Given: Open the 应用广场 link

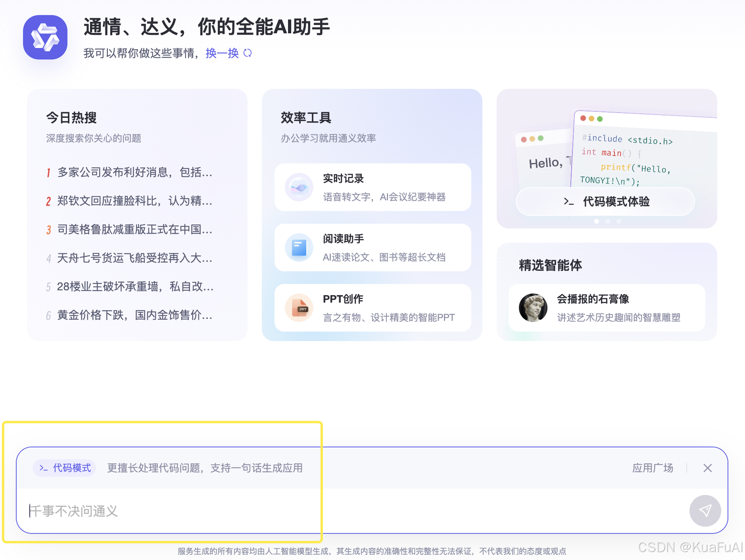Looking at the screenshot, I should click(x=653, y=468).
